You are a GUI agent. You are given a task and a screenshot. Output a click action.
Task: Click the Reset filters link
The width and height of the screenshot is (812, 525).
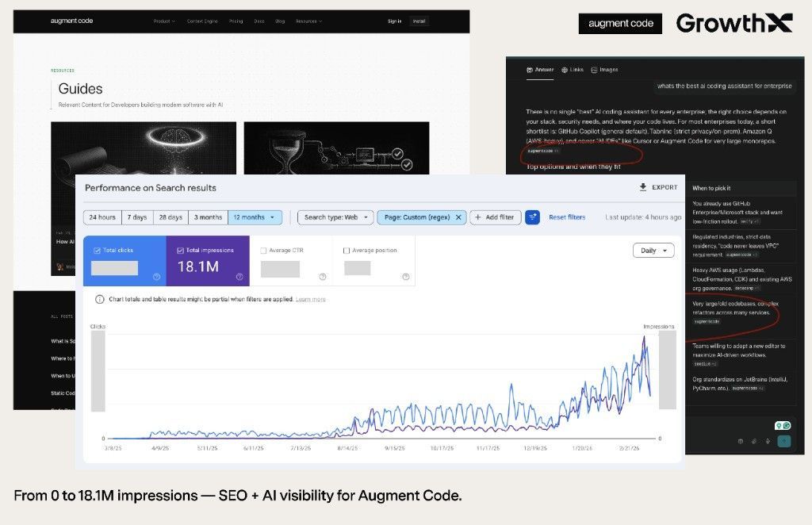click(567, 217)
